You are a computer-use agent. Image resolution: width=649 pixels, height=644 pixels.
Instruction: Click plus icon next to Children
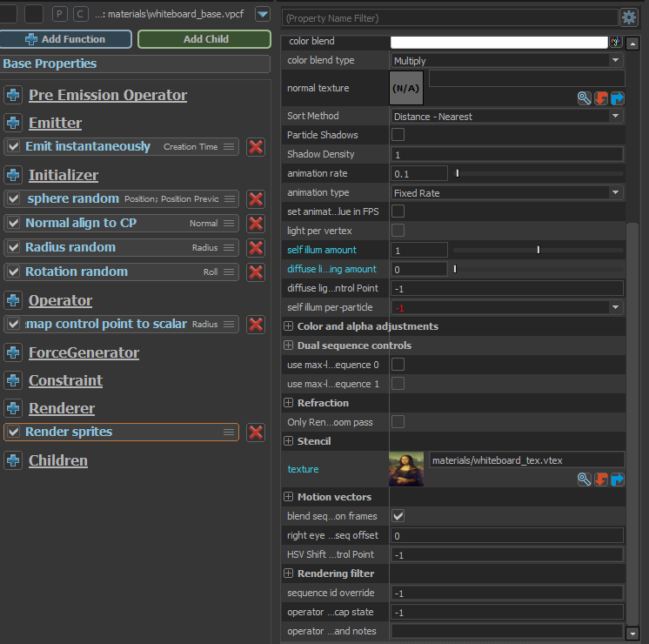[x=13, y=460]
